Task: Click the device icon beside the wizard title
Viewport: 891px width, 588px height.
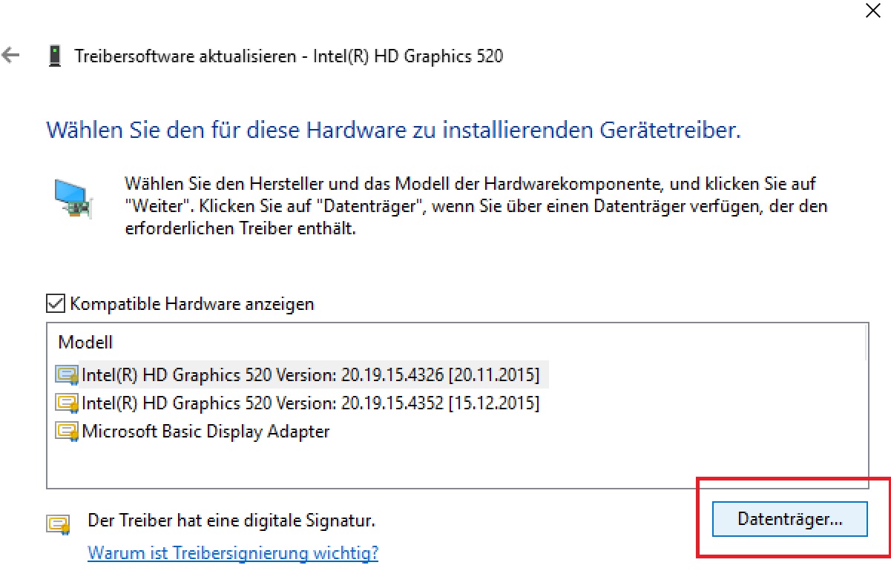Action: click(54, 56)
